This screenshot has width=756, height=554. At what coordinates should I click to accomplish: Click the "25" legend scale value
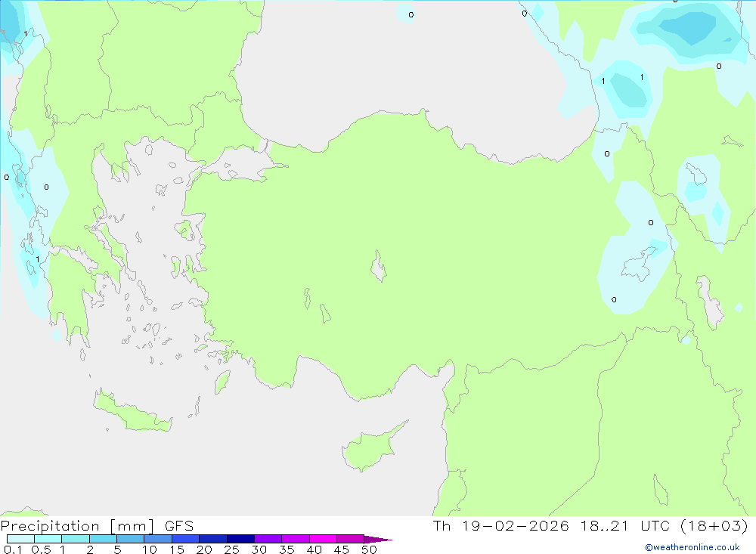click(232, 549)
